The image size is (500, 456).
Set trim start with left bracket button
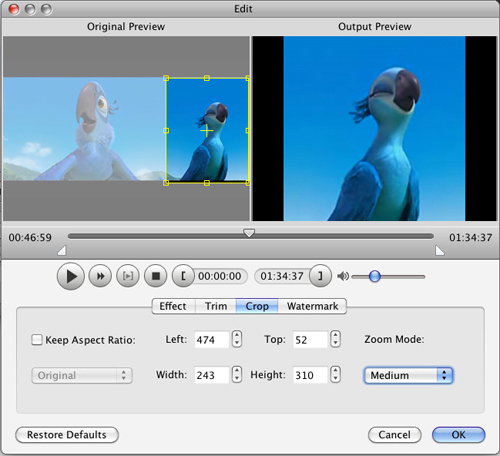[183, 276]
